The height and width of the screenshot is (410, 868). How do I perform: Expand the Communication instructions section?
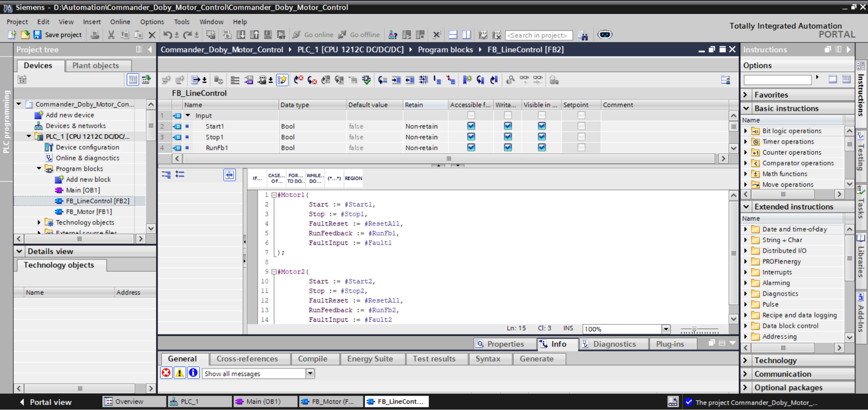point(746,374)
